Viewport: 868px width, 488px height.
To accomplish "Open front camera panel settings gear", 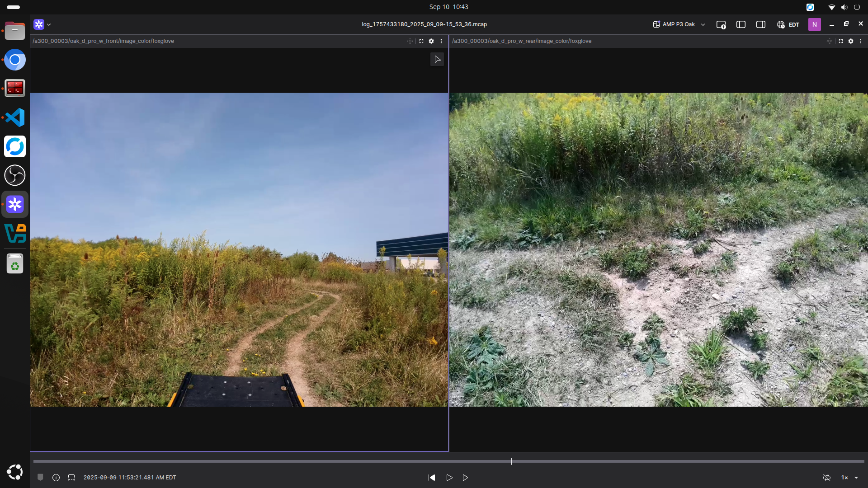I will [431, 41].
